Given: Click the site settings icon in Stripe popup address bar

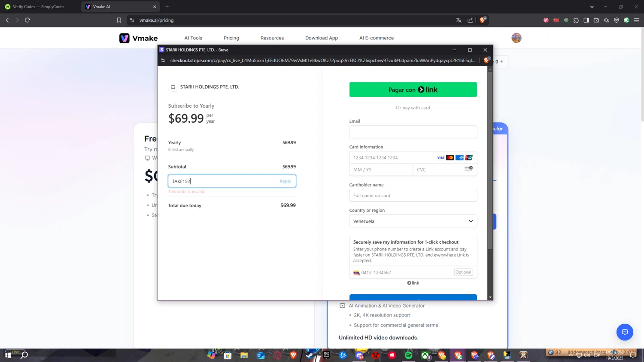Looking at the screenshot, I should tap(163, 60).
